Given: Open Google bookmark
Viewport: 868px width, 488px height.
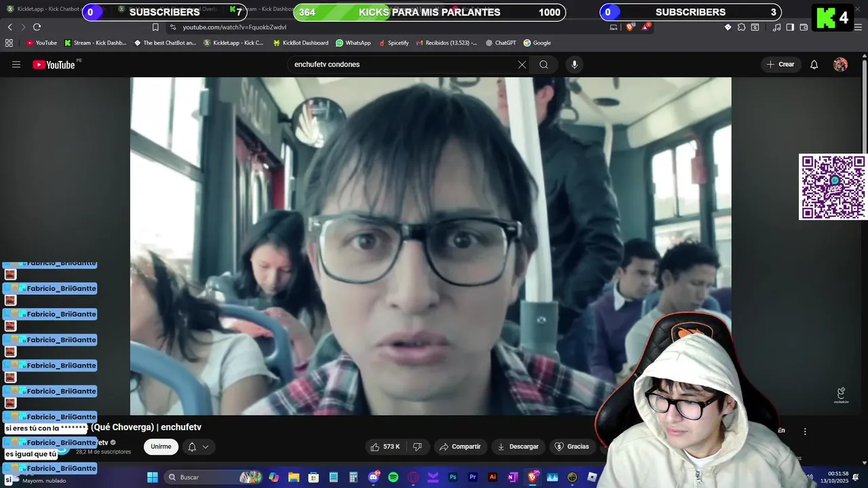Looking at the screenshot, I should coord(537,43).
